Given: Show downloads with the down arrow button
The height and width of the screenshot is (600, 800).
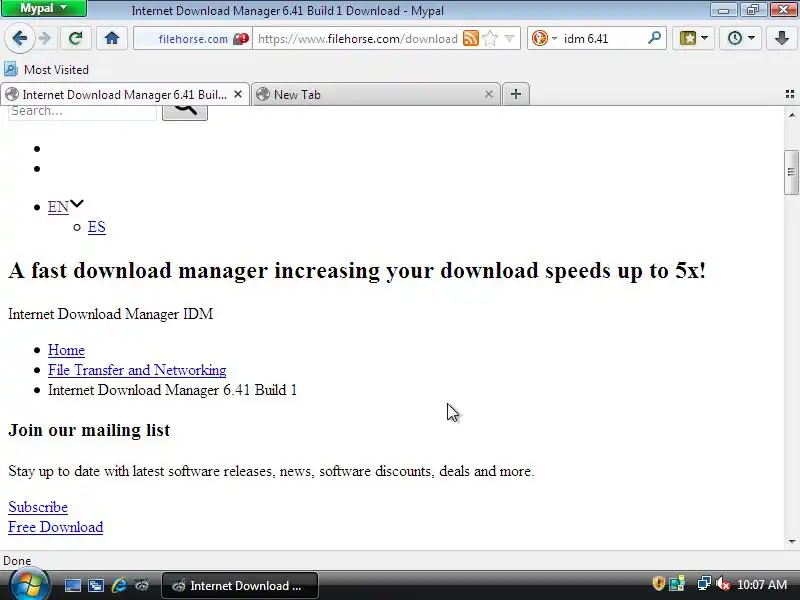Looking at the screenshot, I should click(x=782, y=38).
